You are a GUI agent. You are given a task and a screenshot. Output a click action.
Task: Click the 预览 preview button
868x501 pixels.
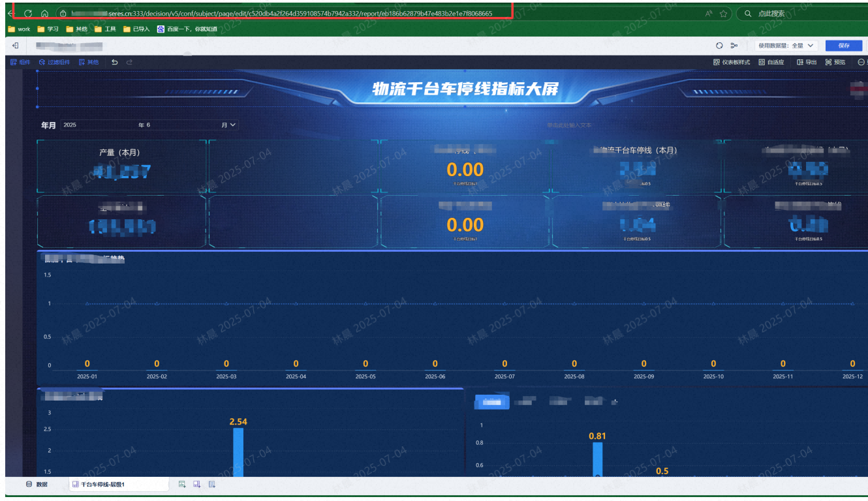(x=835, y=62)
